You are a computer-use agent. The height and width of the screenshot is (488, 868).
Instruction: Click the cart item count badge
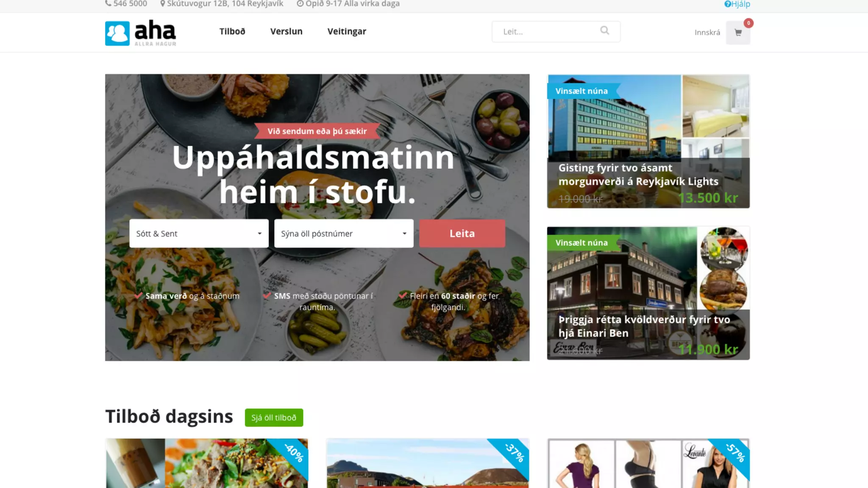click(x=748, y=23)
